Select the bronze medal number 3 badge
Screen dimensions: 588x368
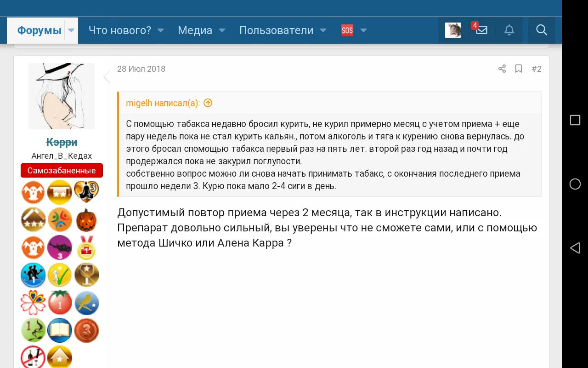(86, 330)
